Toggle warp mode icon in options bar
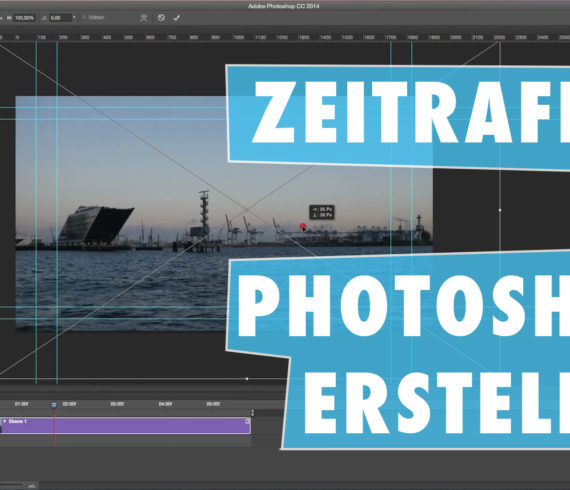Viewport: 570px width, 490px height. point(144,18)
